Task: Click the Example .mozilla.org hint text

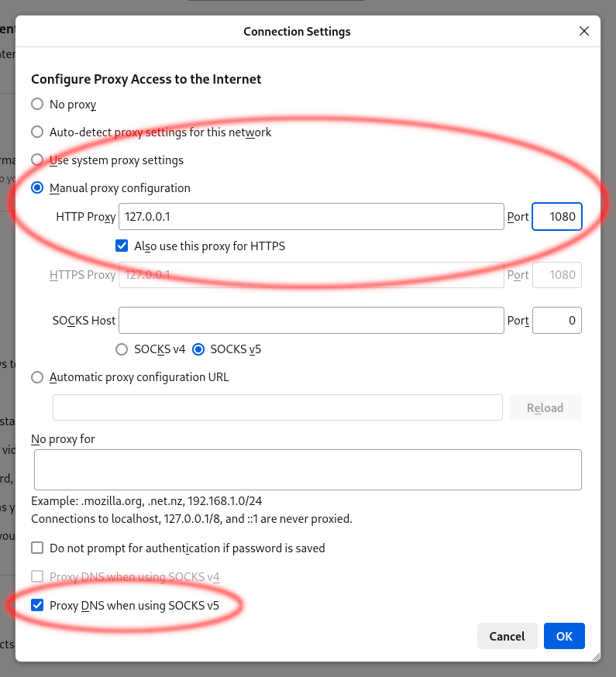Action: tap(146, 501)
